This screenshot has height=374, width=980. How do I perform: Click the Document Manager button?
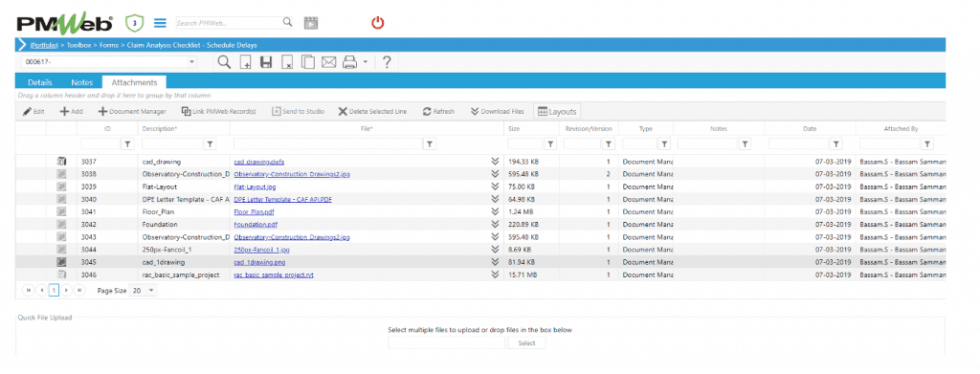pyautogui.click(x=132, y=111)
